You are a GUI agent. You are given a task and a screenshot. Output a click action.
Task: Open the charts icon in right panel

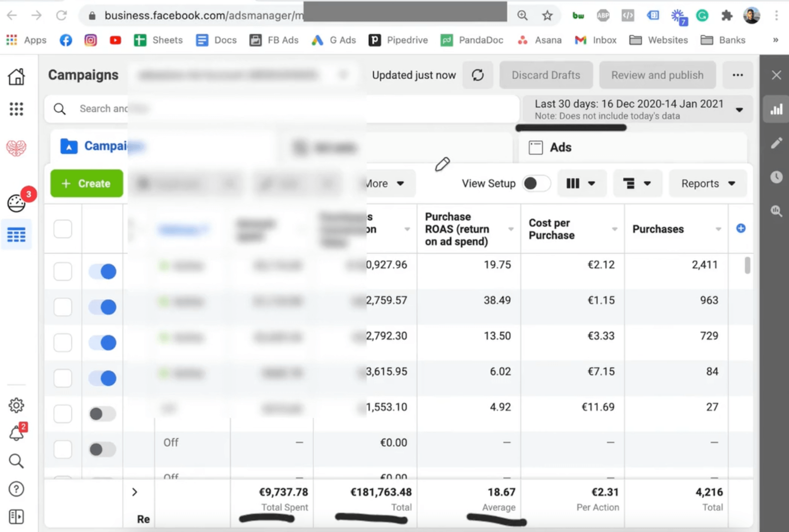click(x=776, y=109)
